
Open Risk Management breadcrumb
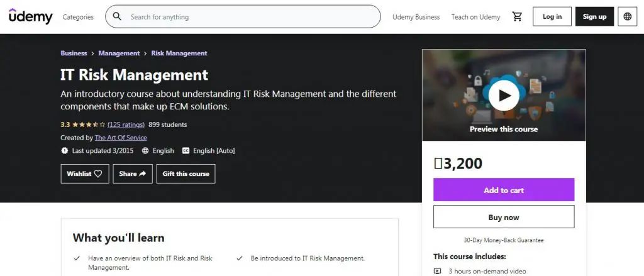(179, 53)
